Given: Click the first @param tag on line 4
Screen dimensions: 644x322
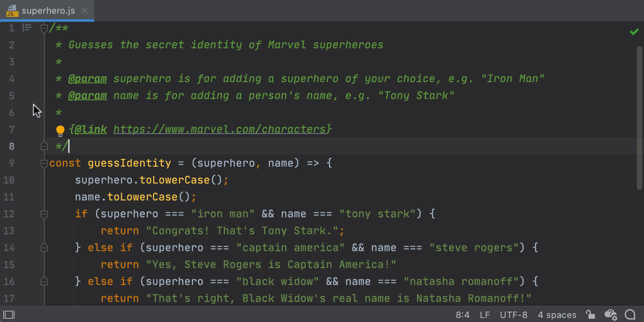Looking at the screenshot, I should click(88, 78).
